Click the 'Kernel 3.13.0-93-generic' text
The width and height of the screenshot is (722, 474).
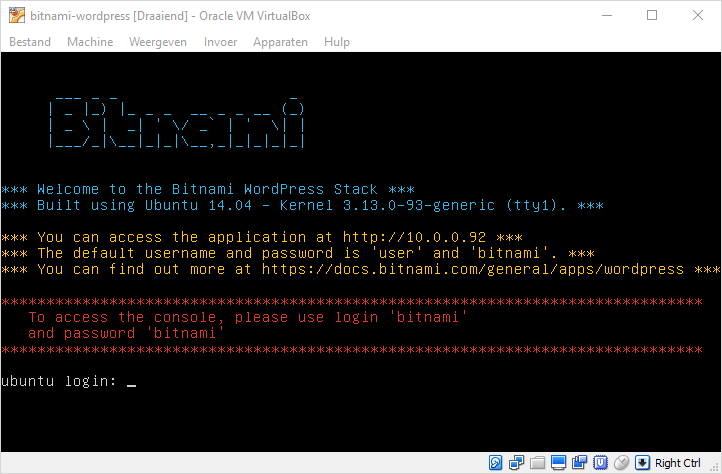point(387,205)
